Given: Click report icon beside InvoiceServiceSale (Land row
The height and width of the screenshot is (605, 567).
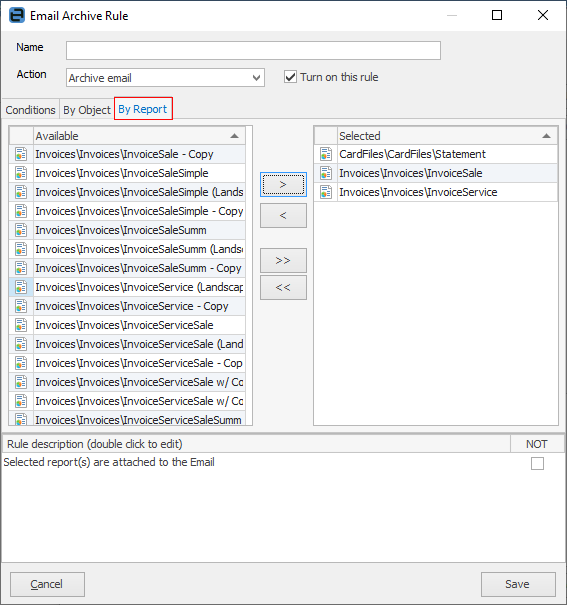Looking at the screenshot, I should (x=21, y=344).
